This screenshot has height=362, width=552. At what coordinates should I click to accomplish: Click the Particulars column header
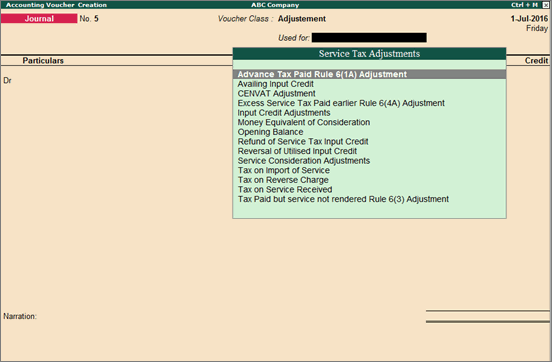point(43,61)
